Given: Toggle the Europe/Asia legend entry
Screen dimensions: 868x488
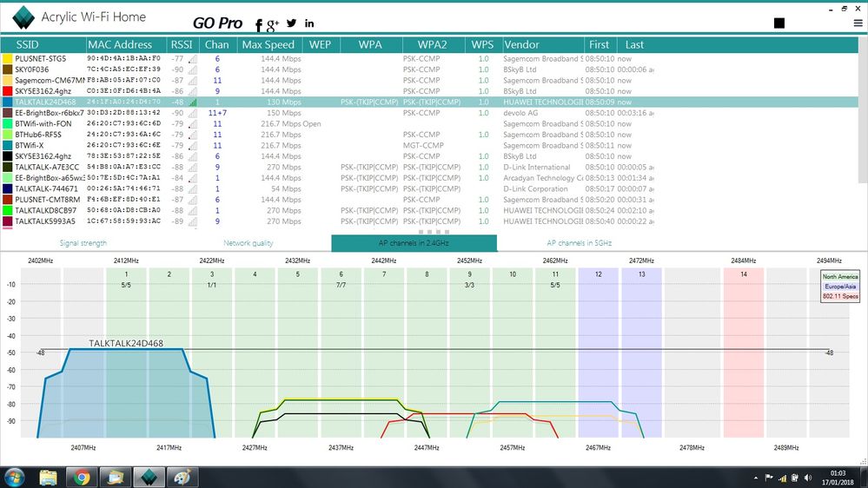Looking at the screenshot, I should tap(840, 287).
